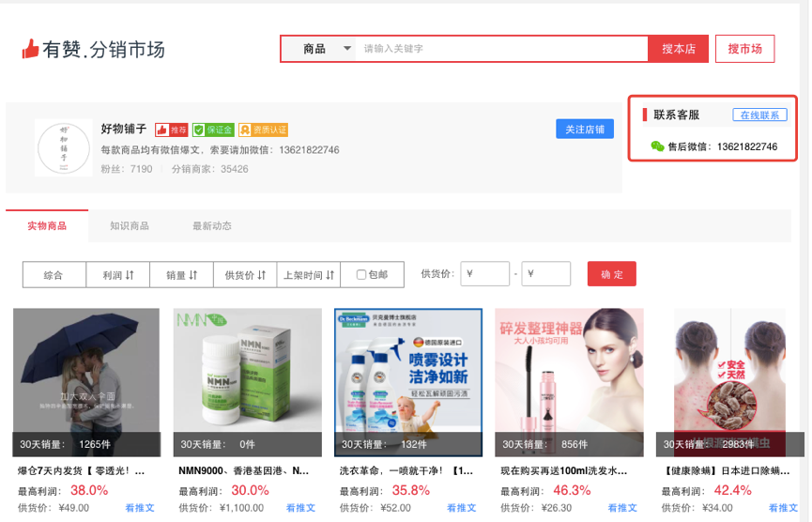Toggle the 包邮 free shipping checkbox
Viewport: 812px width, 522px height.
361,274
